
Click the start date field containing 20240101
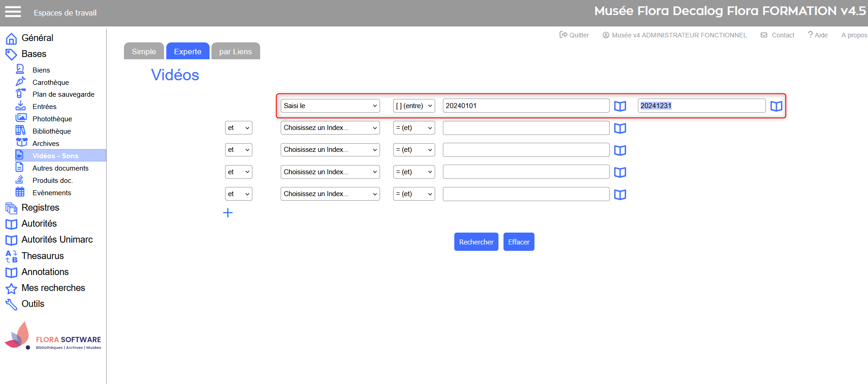525,106
